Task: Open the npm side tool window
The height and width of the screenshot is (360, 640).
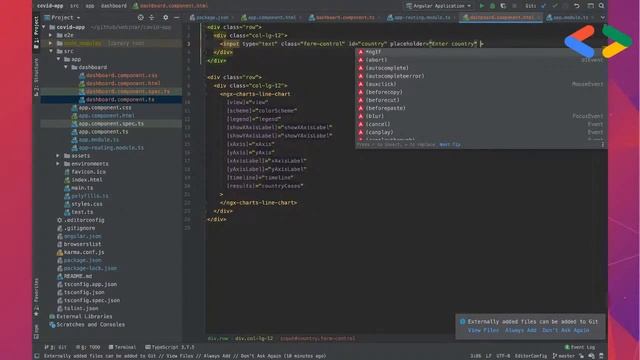Action: coord(36,332)
